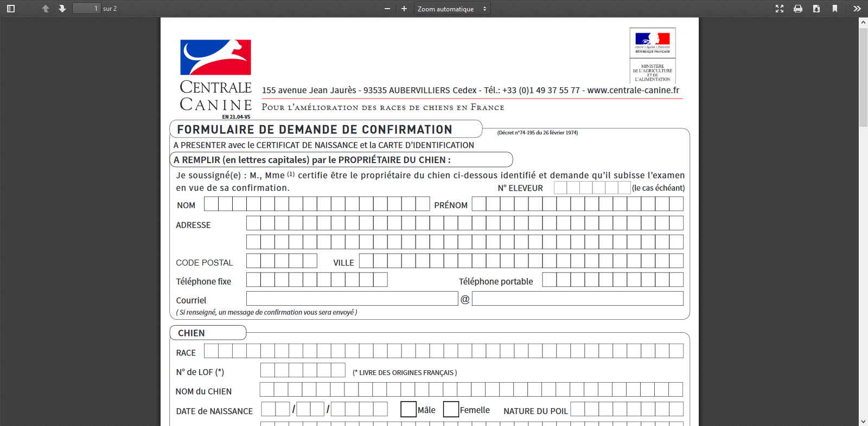Image resolution: width=868 pixels, height=426 pixels.
Task: Click the first PRÉNOM letter box
Action: (479, 204)
